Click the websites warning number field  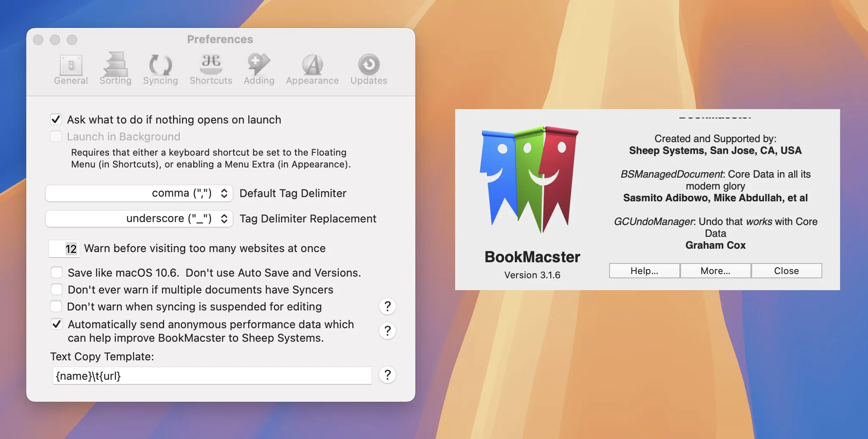click(64, 249)
